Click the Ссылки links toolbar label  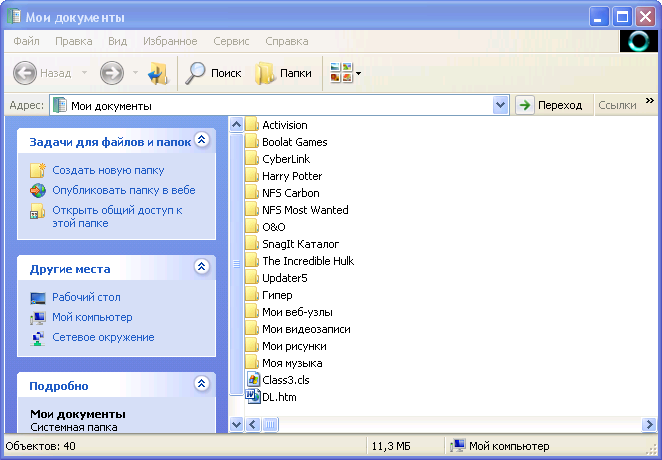(x=617, y=106)
